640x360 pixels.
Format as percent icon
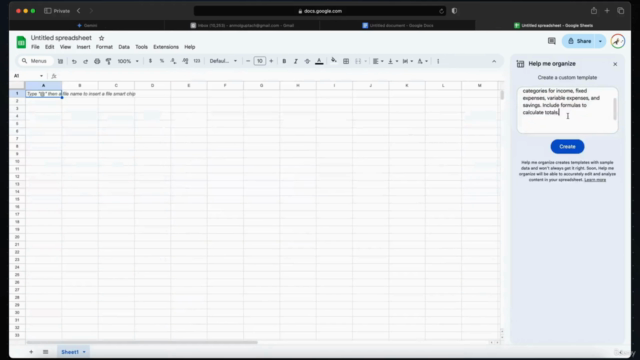tap(162, 61)
